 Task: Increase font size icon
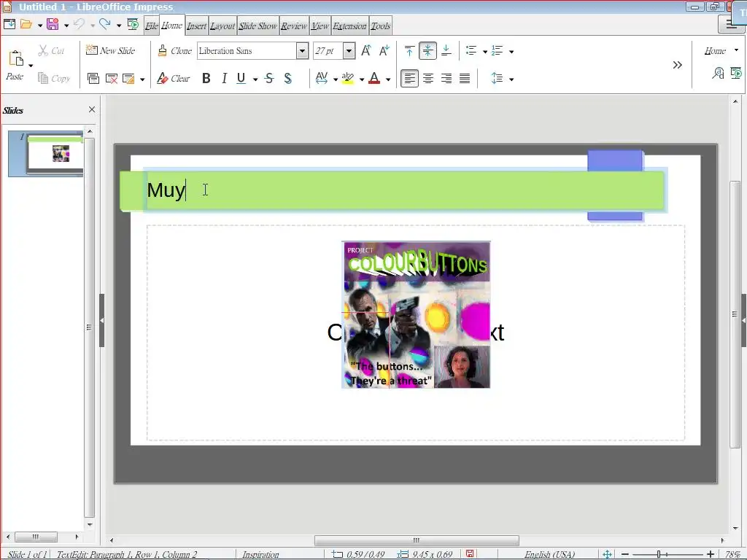366,50
